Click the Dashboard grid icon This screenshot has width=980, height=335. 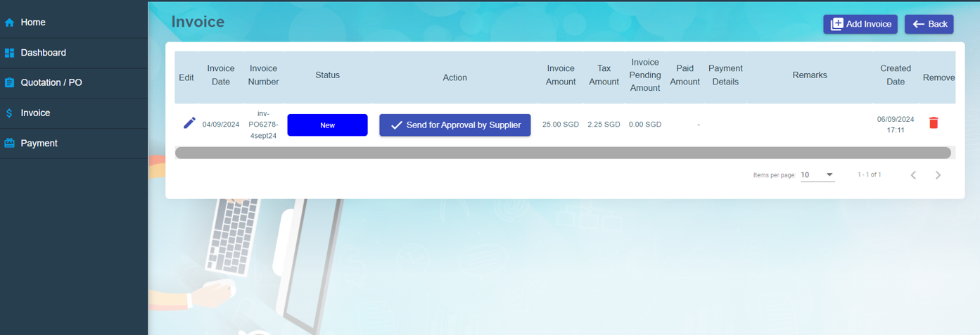9,53
